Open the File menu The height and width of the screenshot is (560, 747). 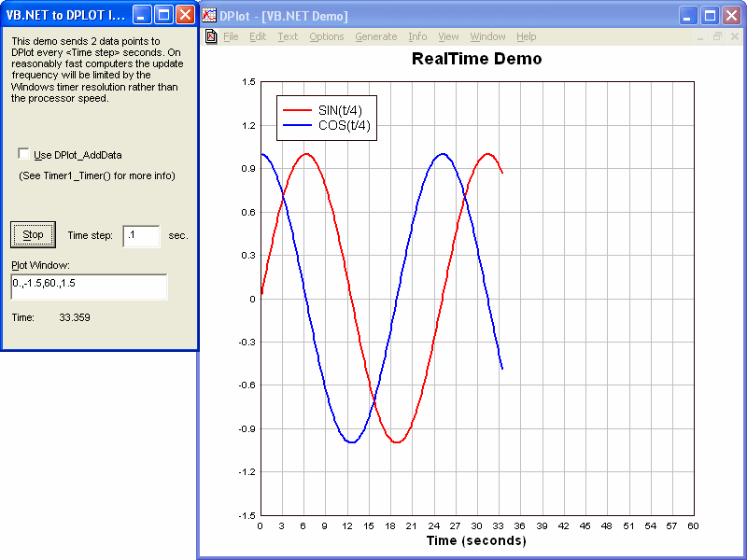pyautogui.click(x=231, y=37)
